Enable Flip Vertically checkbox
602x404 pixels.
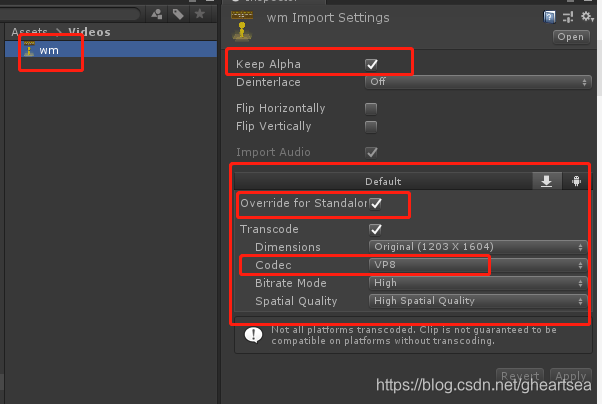(x=371, y=127)
